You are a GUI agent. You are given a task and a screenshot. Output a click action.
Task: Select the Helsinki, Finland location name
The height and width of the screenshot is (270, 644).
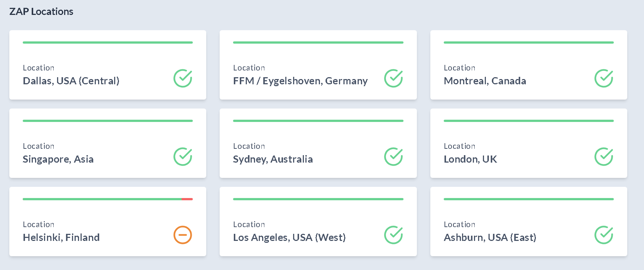coord(61,238)
